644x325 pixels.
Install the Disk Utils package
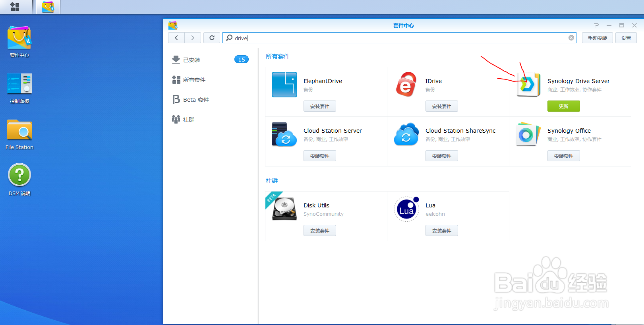click(x=320, y=230)
